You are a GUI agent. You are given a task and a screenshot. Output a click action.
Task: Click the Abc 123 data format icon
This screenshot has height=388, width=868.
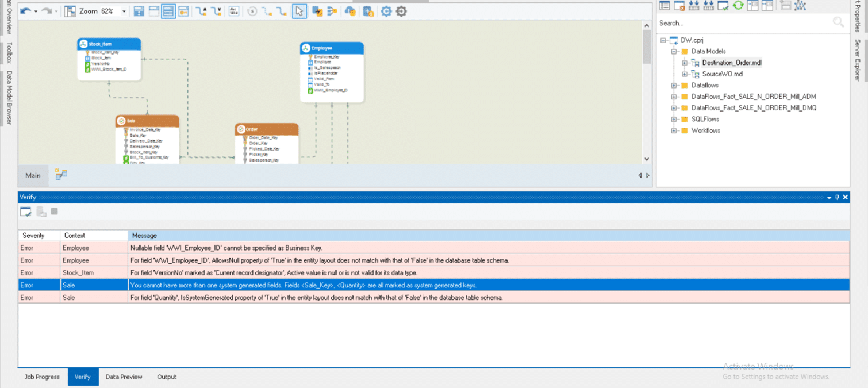tap(233, 11)
